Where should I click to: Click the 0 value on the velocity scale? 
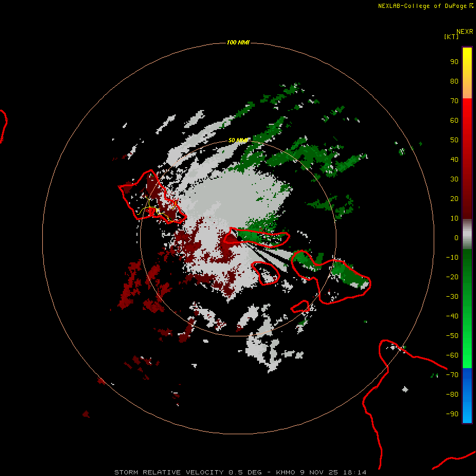456,238
